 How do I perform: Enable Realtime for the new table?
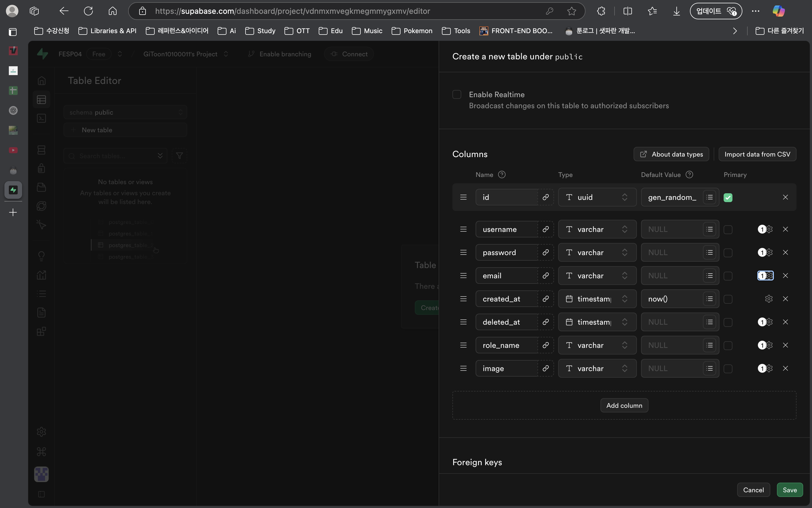(457, 94)
